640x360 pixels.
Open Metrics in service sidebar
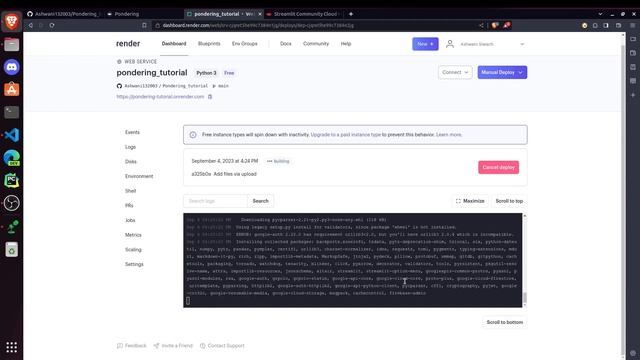click(x=133, y=235)
